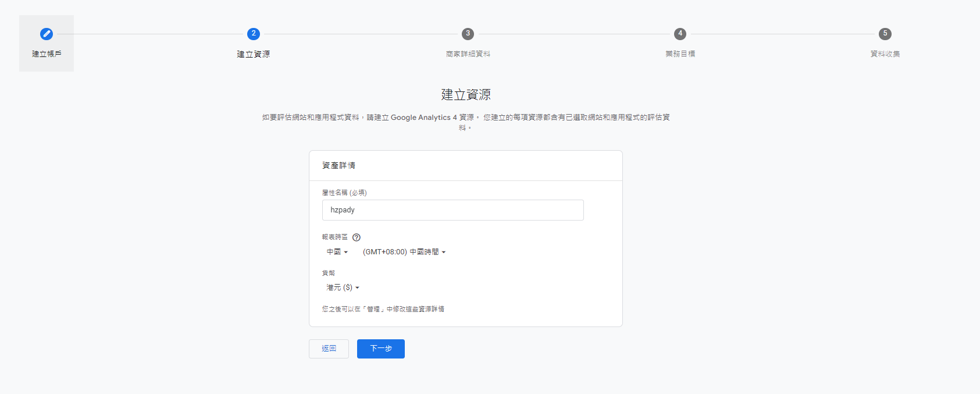Screen dimensions: 980x394
Task: Click the 資產詳情 card header
Action: coord(338,166)
